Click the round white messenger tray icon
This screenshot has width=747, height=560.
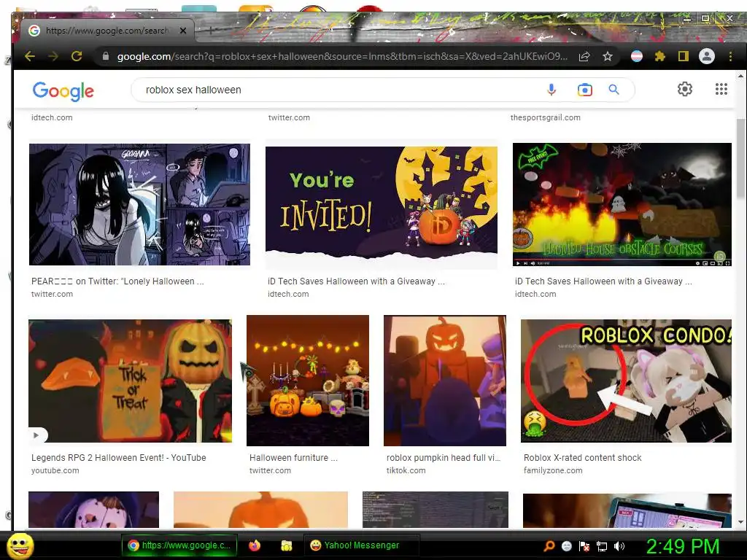pyautogui.click(x=566, y=546)
